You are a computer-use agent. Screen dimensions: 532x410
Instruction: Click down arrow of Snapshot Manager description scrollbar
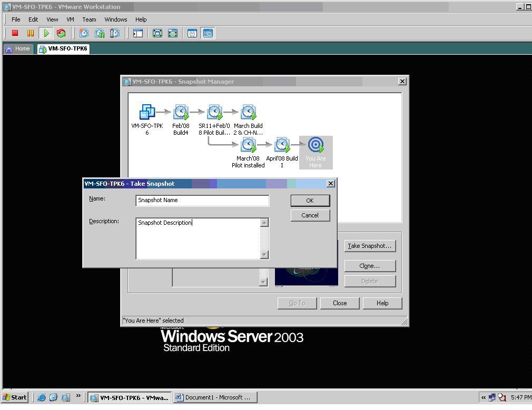263,282
